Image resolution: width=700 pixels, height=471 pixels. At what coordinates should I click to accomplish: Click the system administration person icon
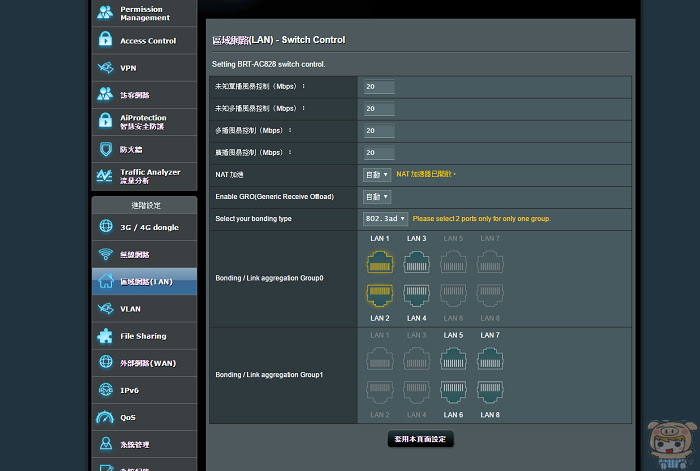pos(106,444)
